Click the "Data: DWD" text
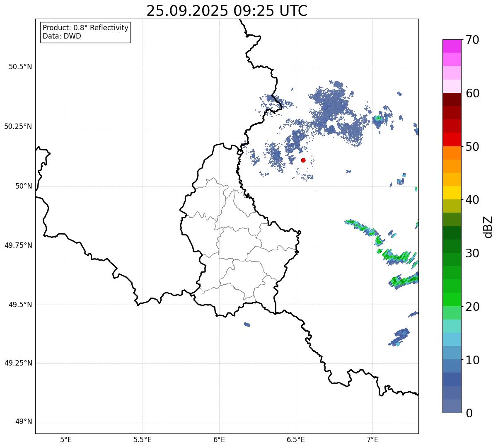This screenshot has width=498, height=448. click(62, 36)
